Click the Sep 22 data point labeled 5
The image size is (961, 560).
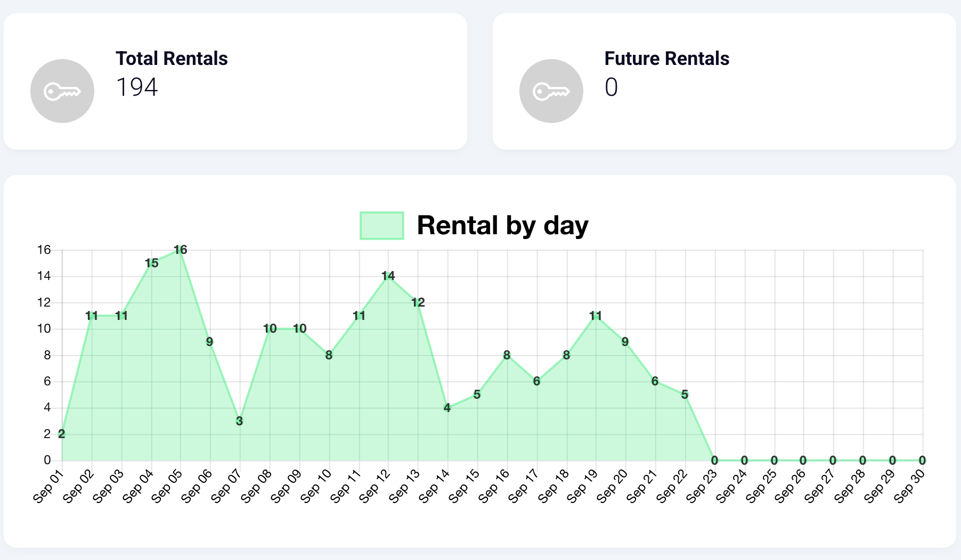click(x=685, y=395)
